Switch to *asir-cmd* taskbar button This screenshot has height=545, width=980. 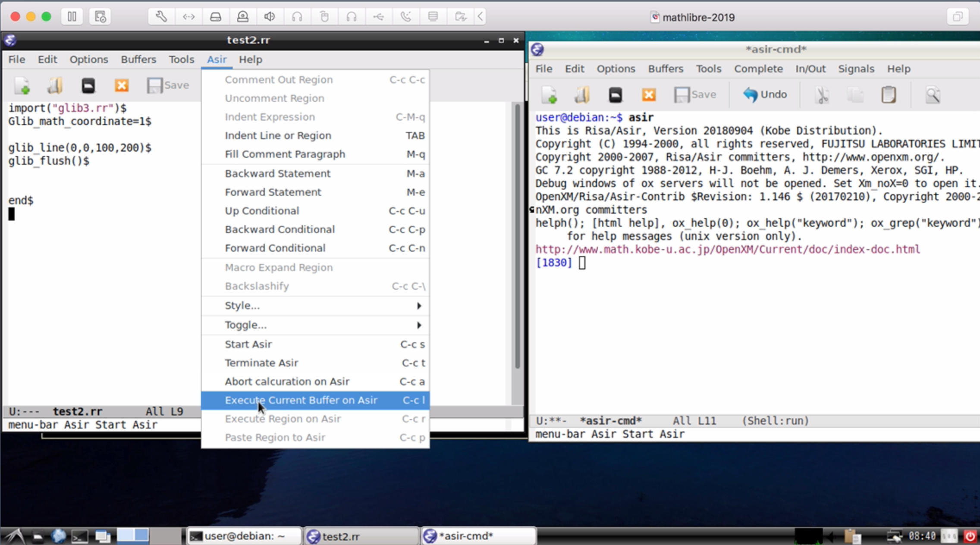[x=479, y=536]
